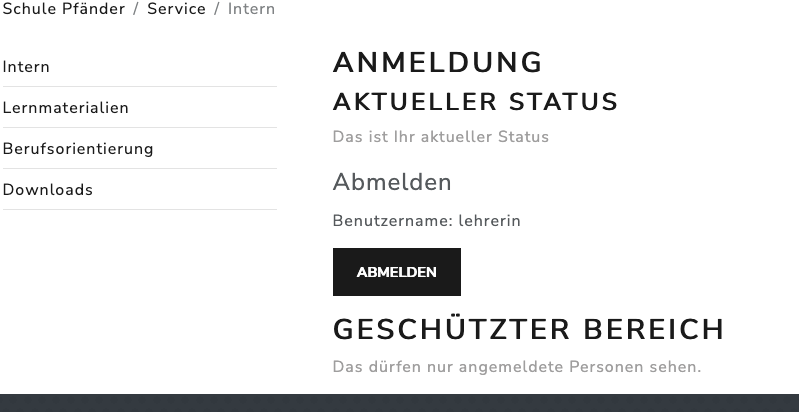This screenshot has width=799, height=412.
Task: Click text 'Benutzername: lehrerin'
Action: pos(427,221)
